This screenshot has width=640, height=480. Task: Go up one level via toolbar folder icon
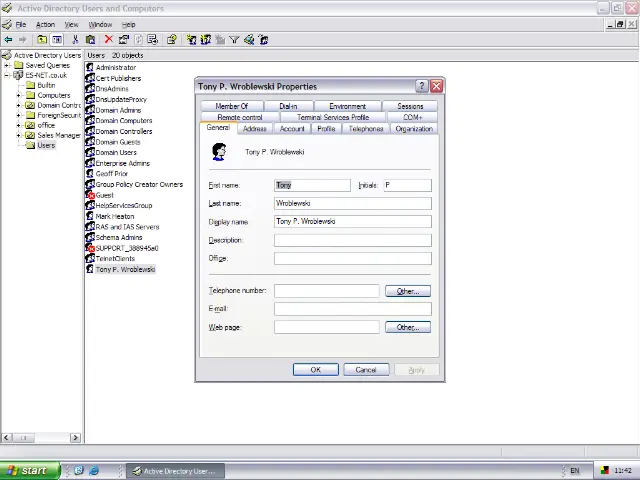coord(42,40)
